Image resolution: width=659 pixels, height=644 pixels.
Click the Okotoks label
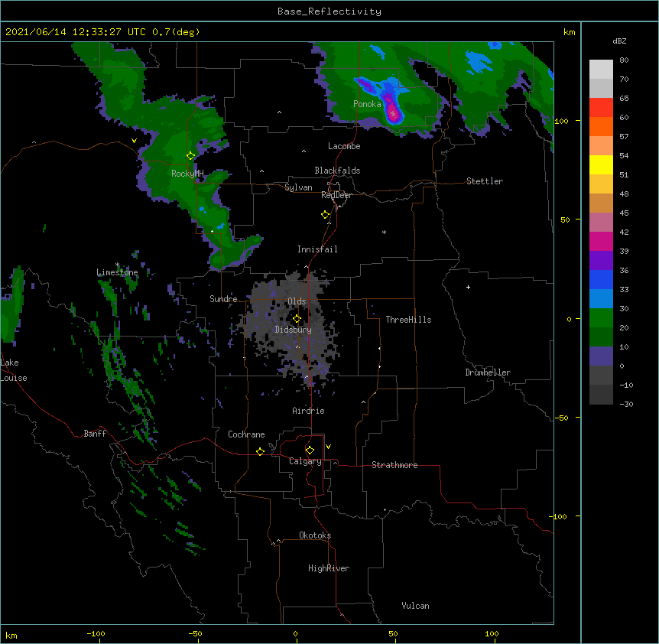[x=315, y=535]
